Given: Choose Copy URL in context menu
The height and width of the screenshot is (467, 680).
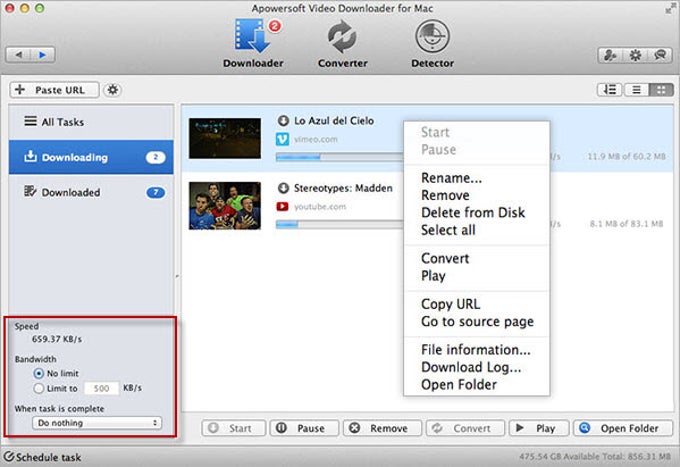Looking at the screenshot, I should point(451,304).
